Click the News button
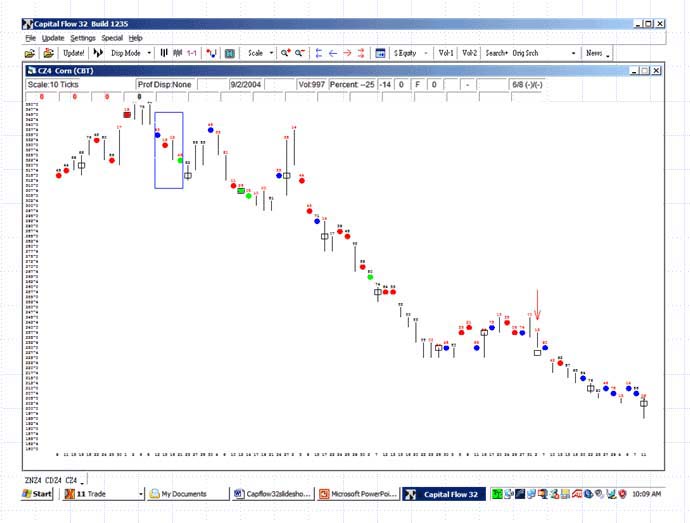The width and height of the screenshot is (690, 523). click(594, 52)
